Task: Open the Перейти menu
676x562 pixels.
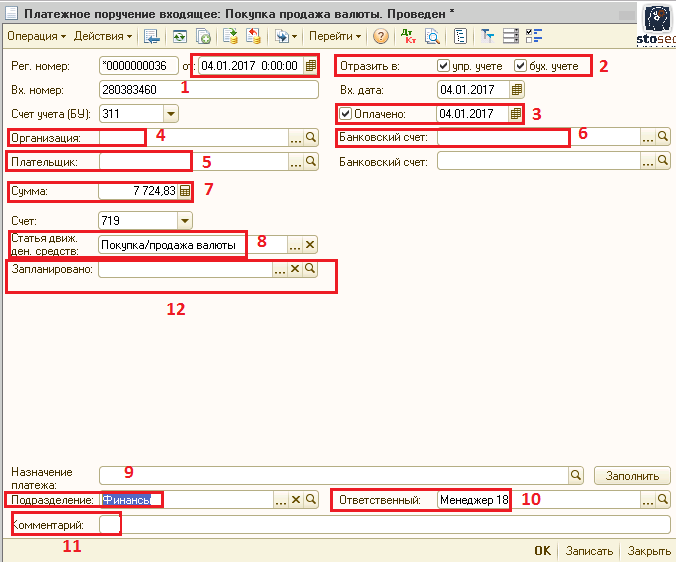Action: pyautogui.click(x=335, y=36)
